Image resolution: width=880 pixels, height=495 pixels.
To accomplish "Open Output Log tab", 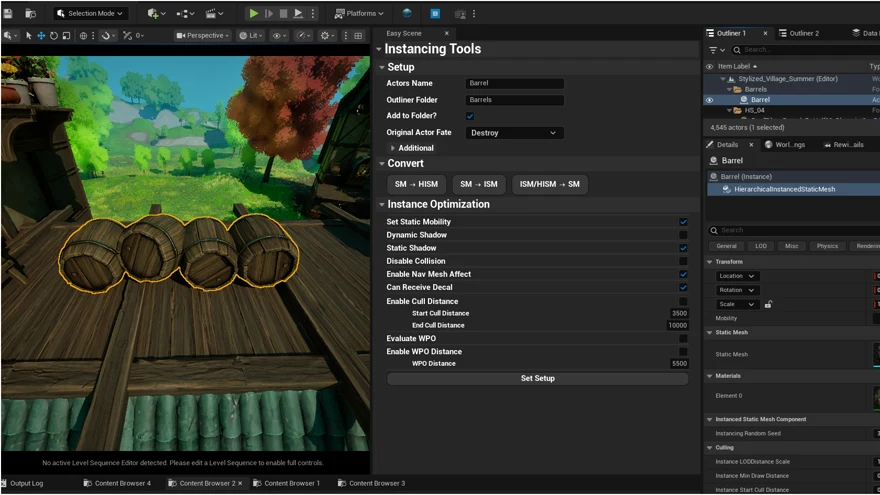I will pyautogui.click(x=22, y=483).
